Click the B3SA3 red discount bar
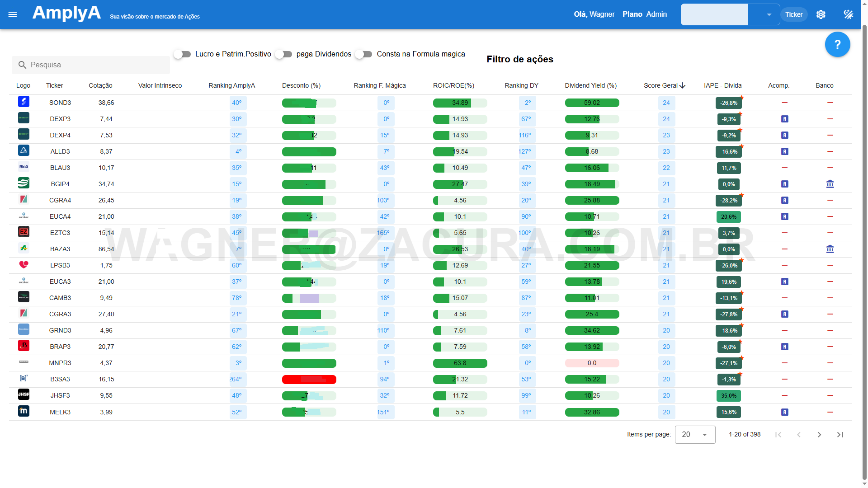868x488 pixels. pyautogui.click(x=309, y=380)
